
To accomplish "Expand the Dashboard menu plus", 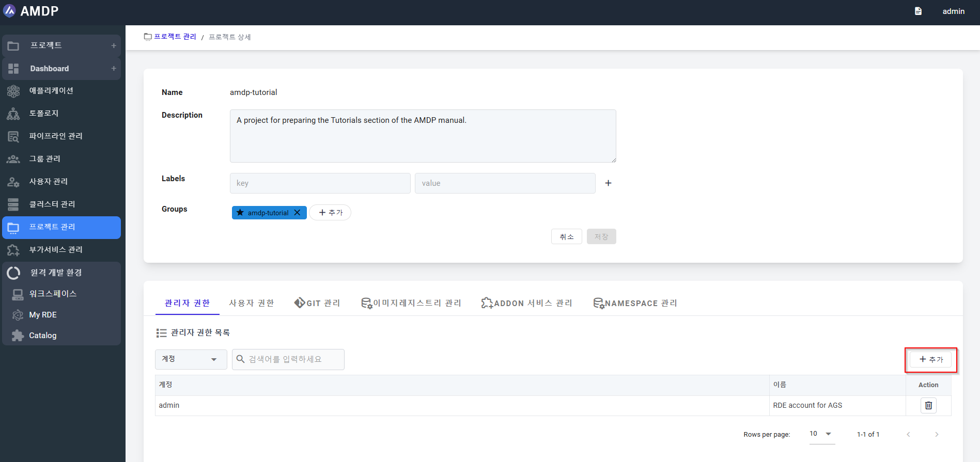I will click(114, 69).
